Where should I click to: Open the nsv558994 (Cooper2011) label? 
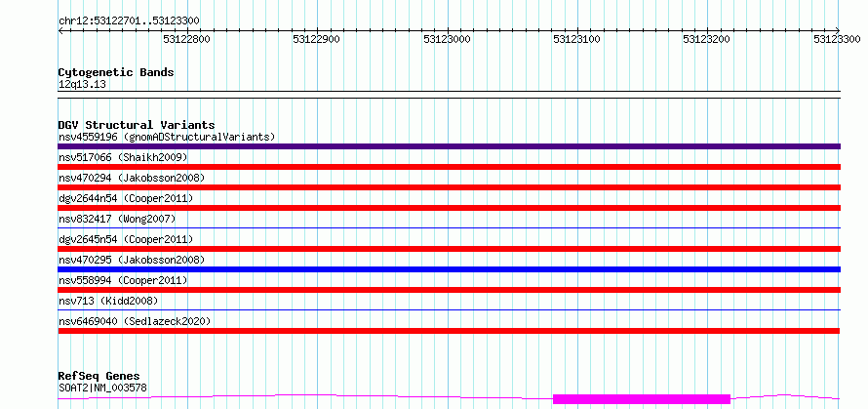(123, 280)
